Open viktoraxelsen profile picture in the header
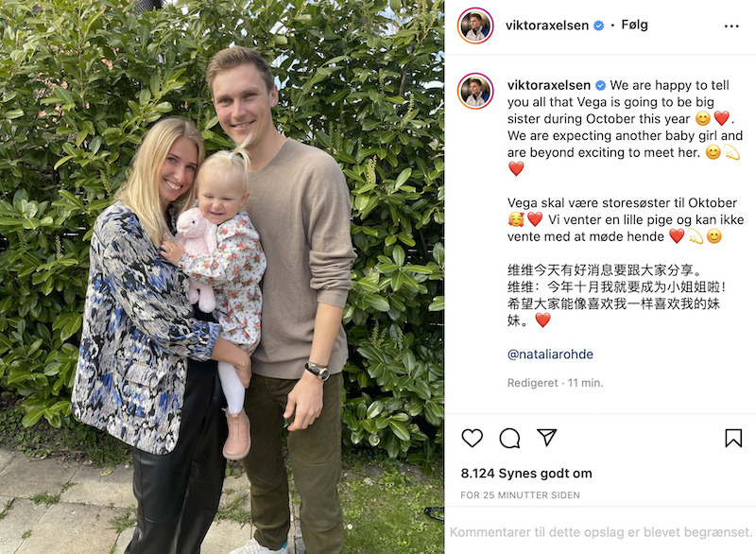The width and height of the screenshot is (756, 554). 475,26
